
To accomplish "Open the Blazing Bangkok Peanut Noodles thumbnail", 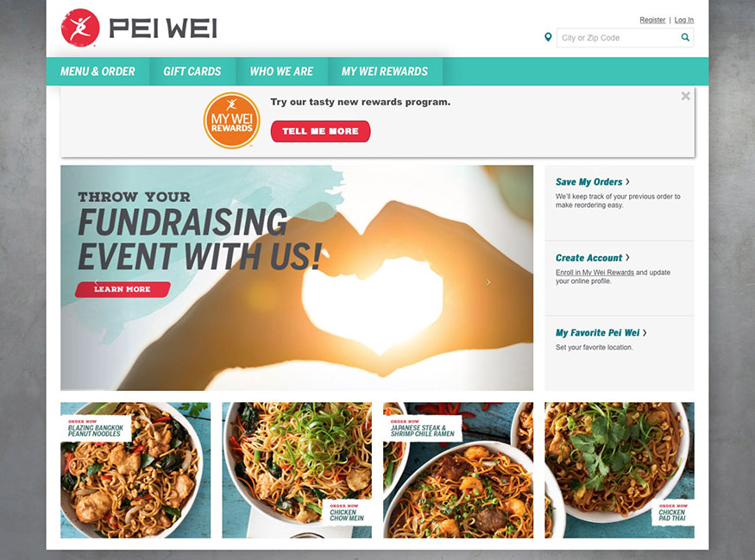I will point(135,470).
